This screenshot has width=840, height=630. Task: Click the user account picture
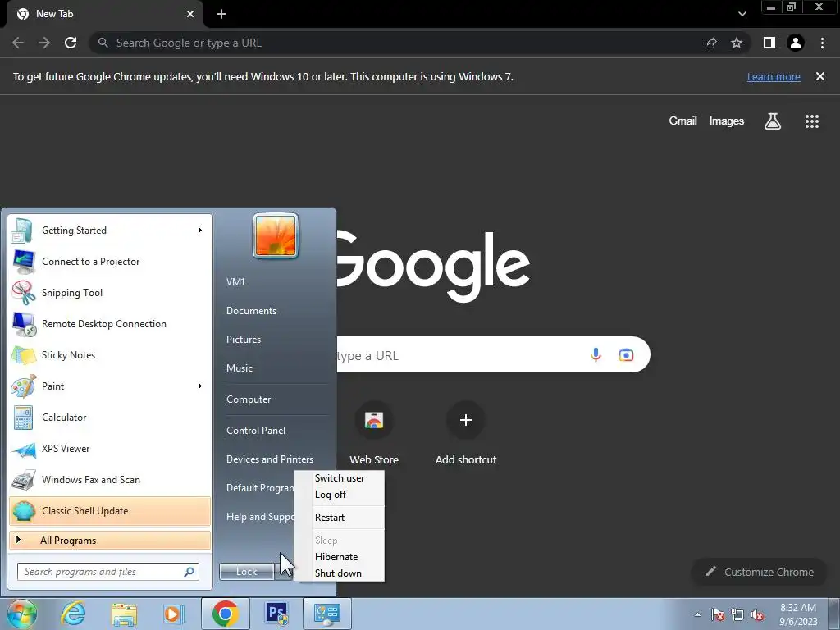pyautogui.click(x=276, y=235)
